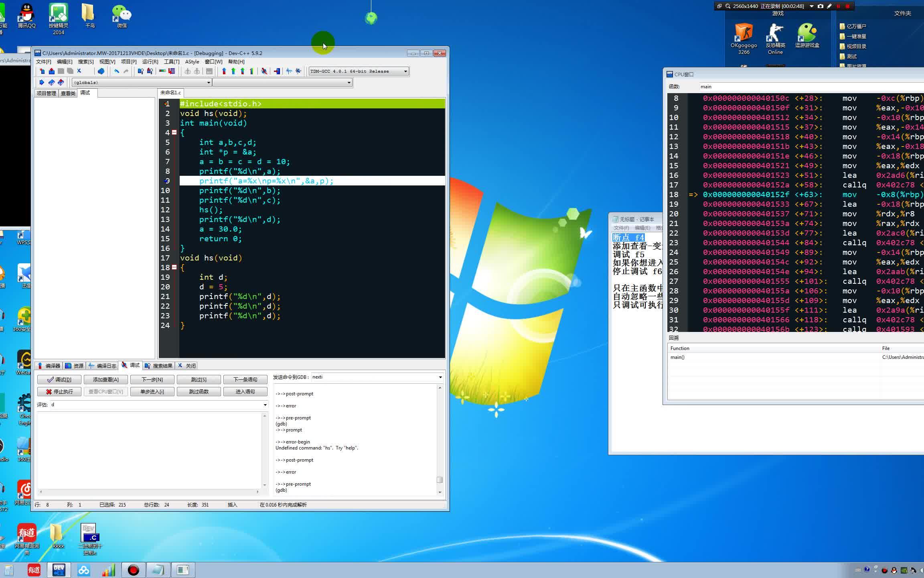This screenshot has width=924, height=578.
Task: Click the book with red arrow icon
Action: [61, 82]
